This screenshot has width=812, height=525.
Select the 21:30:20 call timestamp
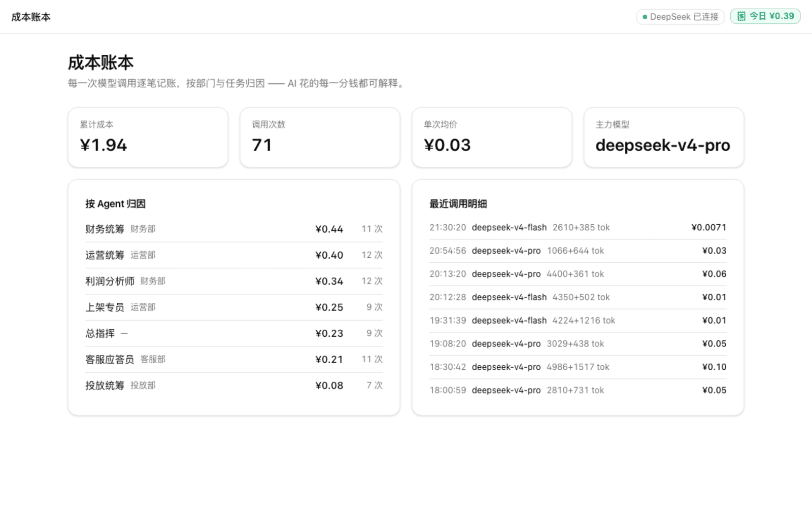(x=448, y=228)
